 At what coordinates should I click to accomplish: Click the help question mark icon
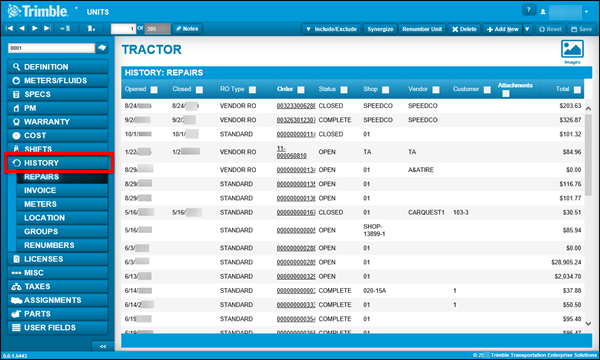(x=528, y=10)
